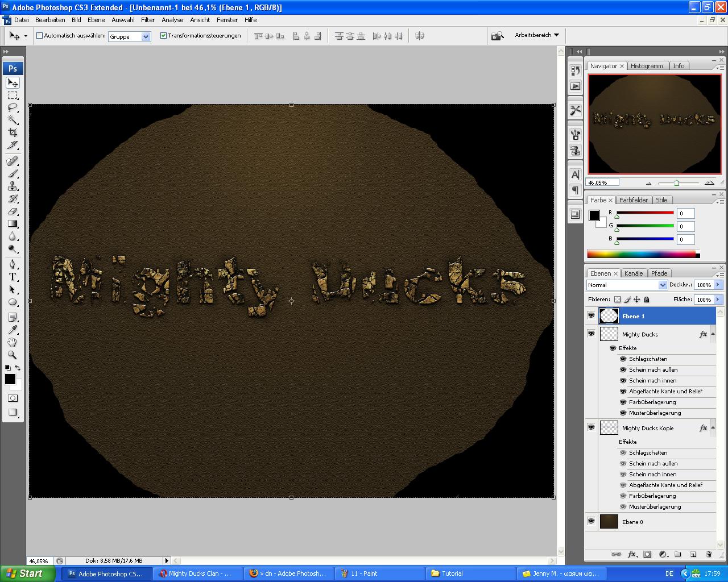Select the Lasso tool
Image resolution: width=728 pixels, height=582 pixels.
(13, 107)
